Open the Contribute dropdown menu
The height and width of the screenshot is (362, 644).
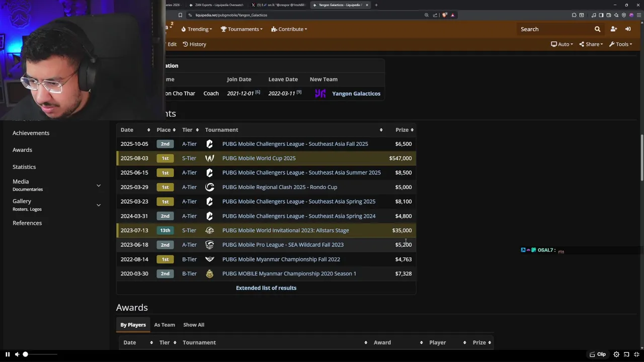point(289,29)
